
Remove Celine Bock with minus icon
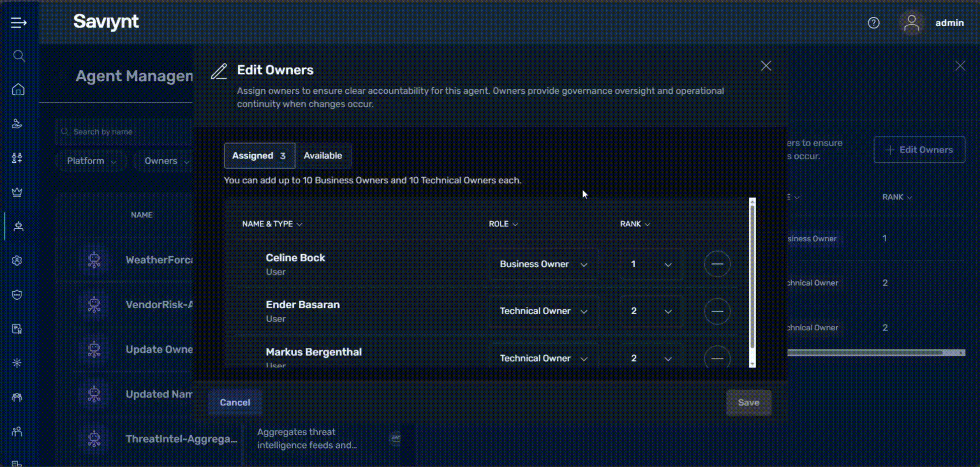(x=717, y=264)
